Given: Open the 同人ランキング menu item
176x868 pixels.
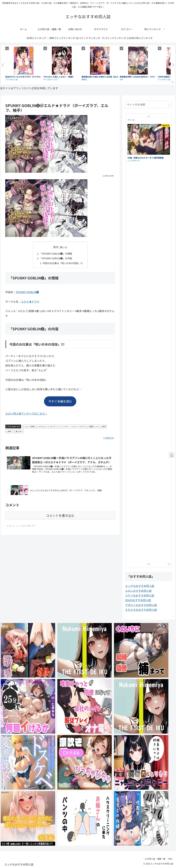Looking at the screenshot, I should [153, 29].
